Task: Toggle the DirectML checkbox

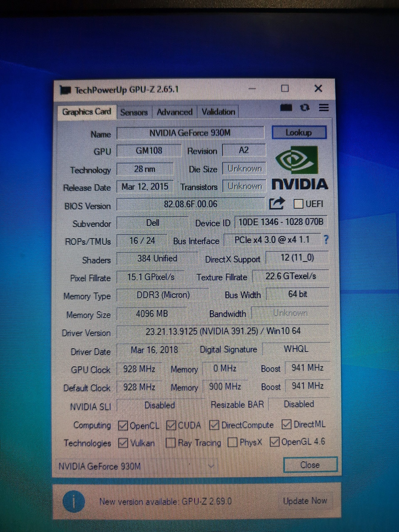Action: [x=286, y=424]
